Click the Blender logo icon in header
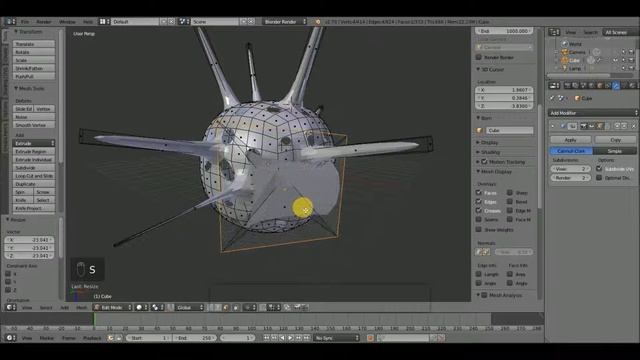This screenshot has height=360, width=640. point(318,21)
